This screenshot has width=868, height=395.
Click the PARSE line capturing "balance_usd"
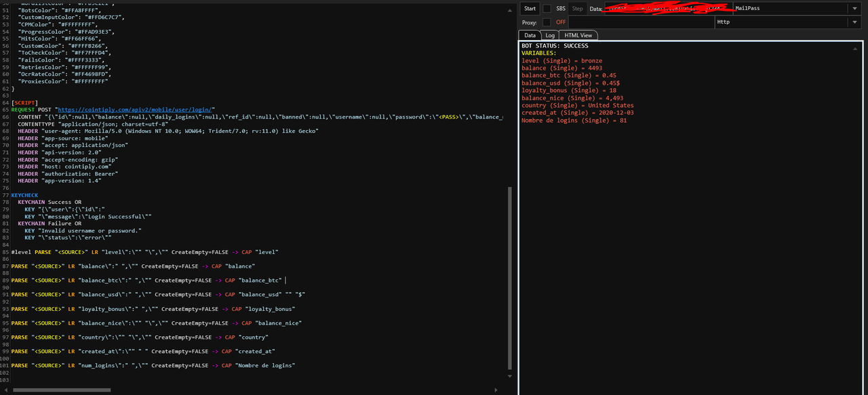(x=158, y=295)
